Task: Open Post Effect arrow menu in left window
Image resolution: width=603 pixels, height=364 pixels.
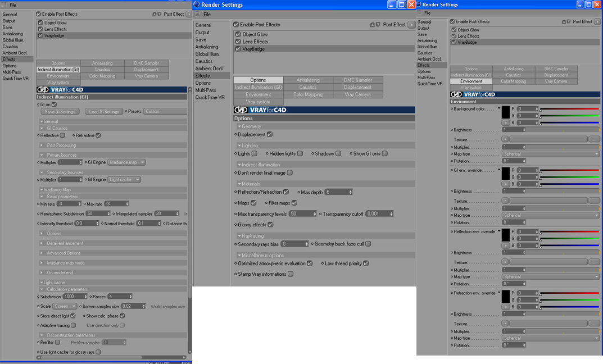Action: [188, 14]
